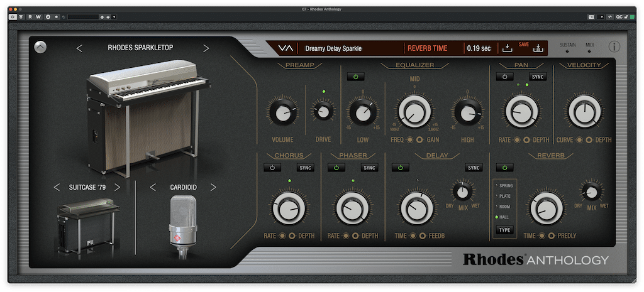Click the Equalizer Mid knob
Screen dimensions: 644x292
coord(414,112)
